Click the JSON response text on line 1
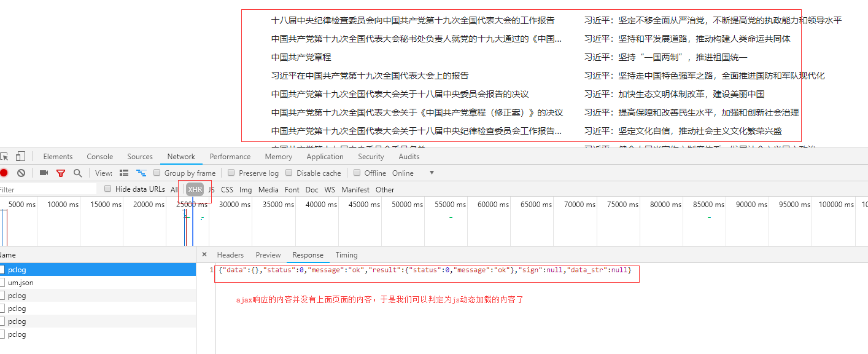 [425, 270]
